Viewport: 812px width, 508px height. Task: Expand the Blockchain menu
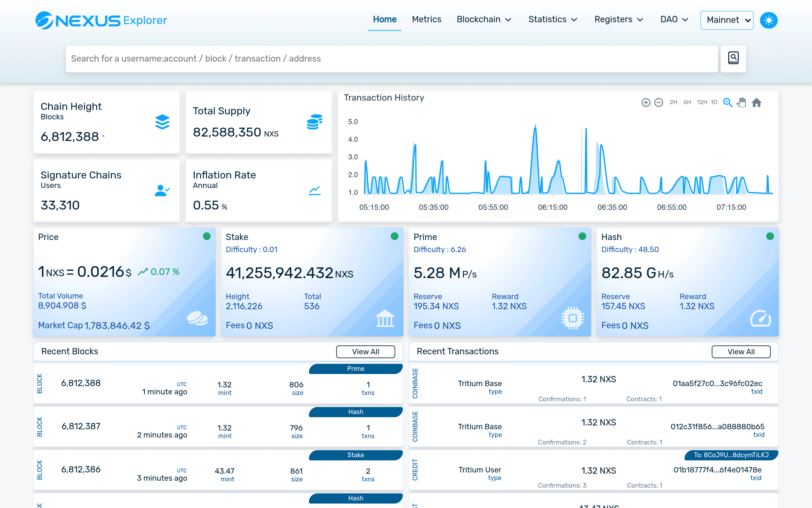[484, 19]
